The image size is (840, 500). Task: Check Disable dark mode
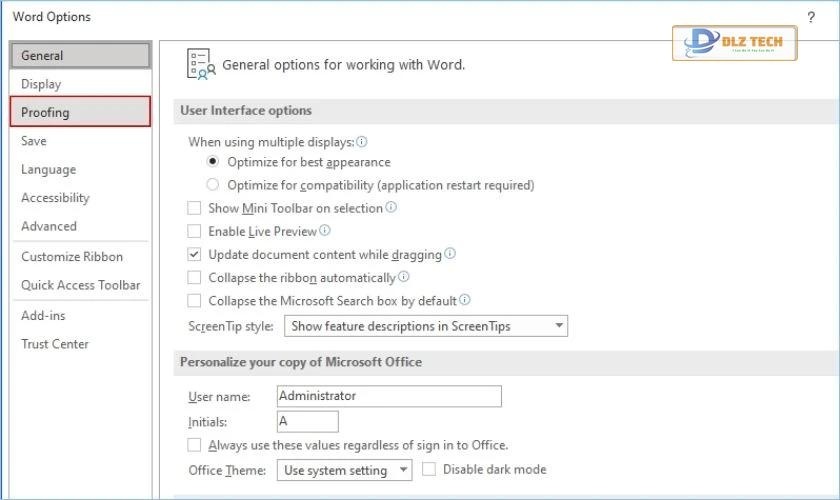coord(429,469)
